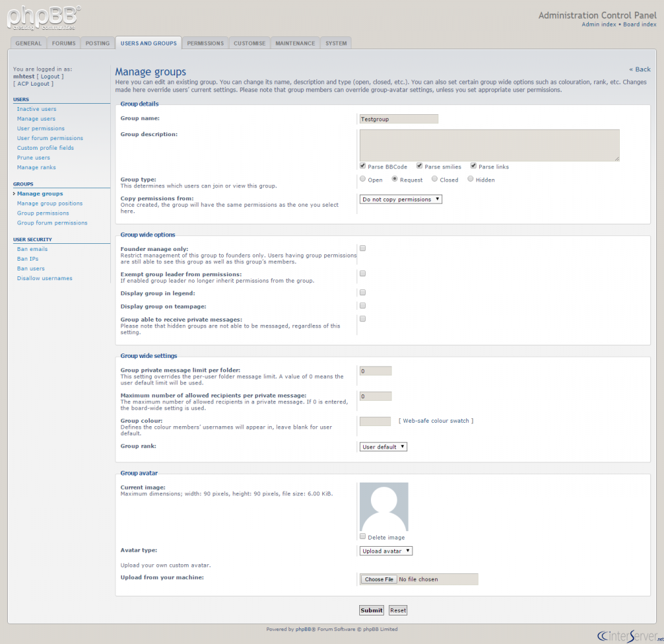This screenshot has width=664, height=644.
Task: Open Prune users link
Action: [x=34, y=158]
